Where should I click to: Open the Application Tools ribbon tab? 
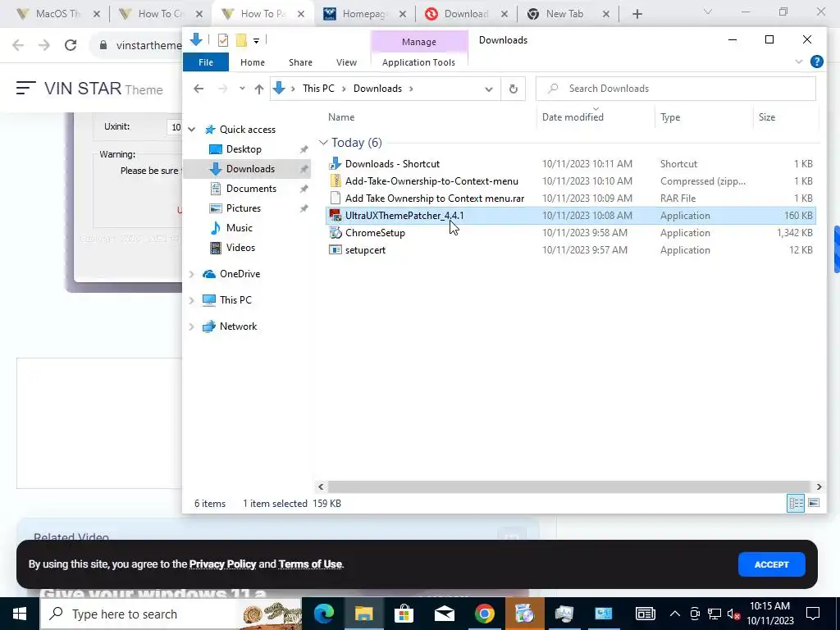pyautogui.click(x=418, y=62)
